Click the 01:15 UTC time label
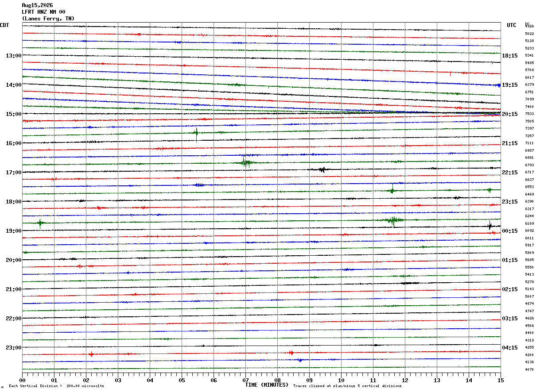Image resolution: width=536 pixels, height=392 pixels. click(x=510, y=260)
